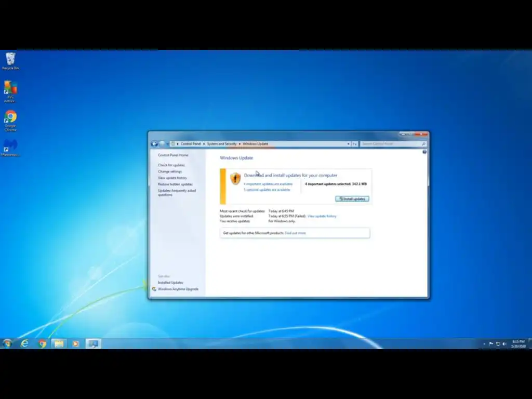Open the Recycle Bin desktop icon

point(10,61)
